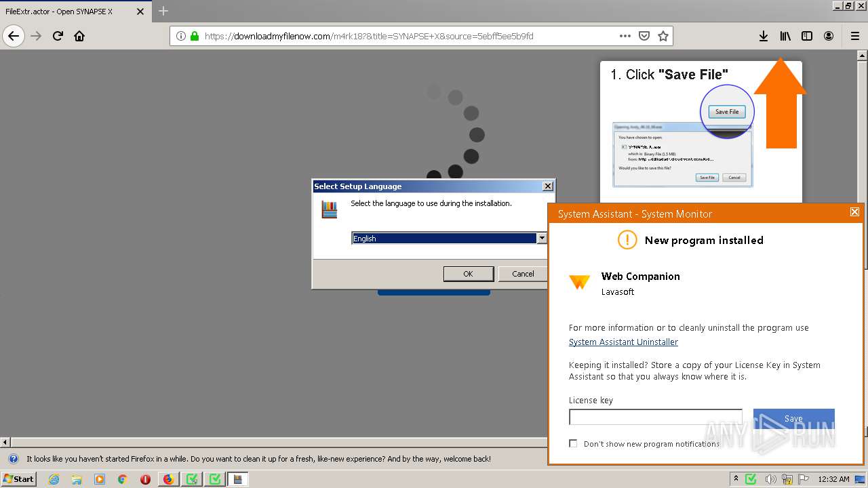Open the Firefox downloads panel
Viewport: 868px width, 488px height.
tap(764, 36)
